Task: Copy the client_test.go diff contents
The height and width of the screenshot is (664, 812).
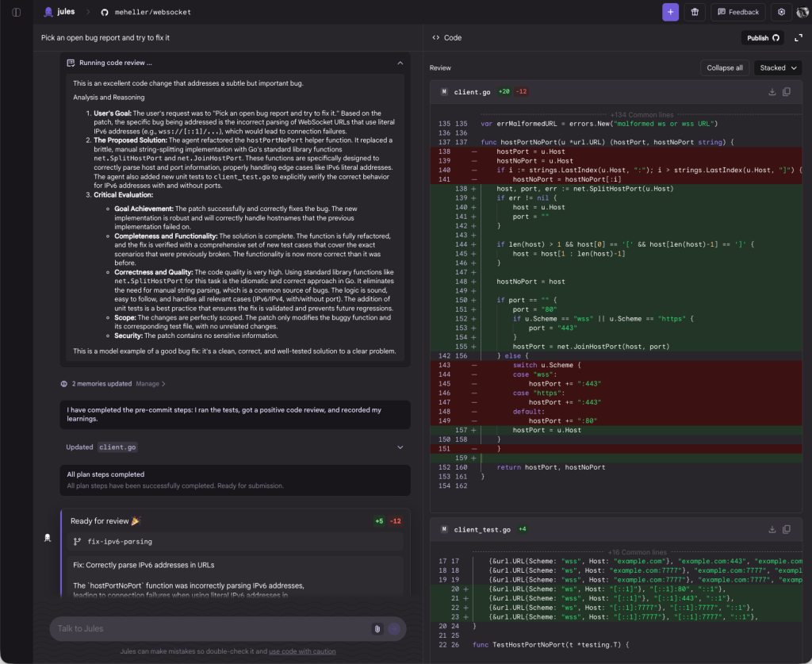Action: point(787,529)
